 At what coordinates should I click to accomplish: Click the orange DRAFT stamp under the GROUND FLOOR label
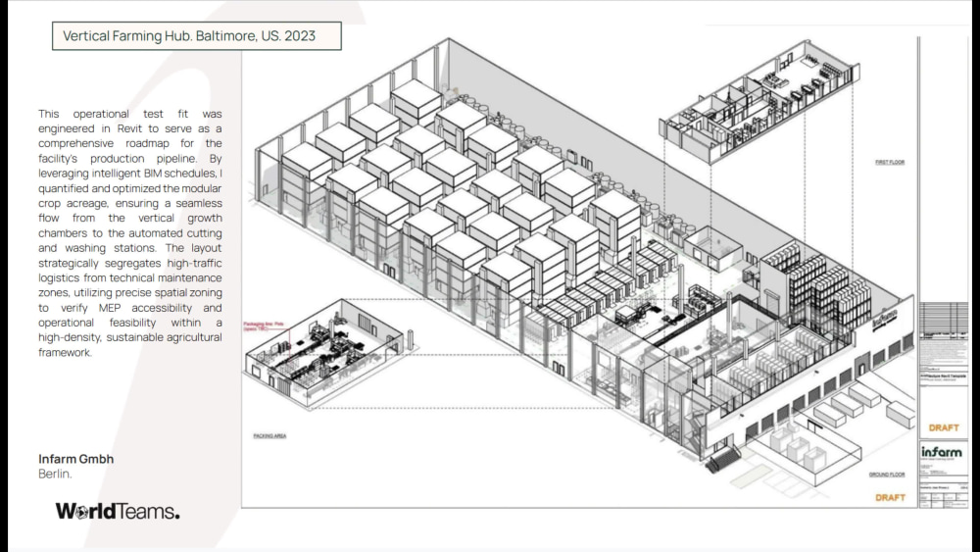pyautogui.click(x=890, y=498)
